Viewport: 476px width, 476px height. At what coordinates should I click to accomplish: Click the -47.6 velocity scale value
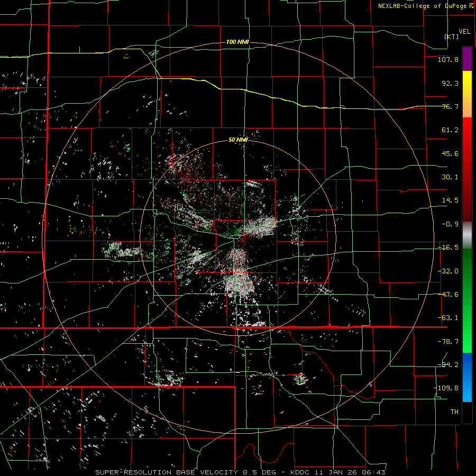[x=448, y=295]
